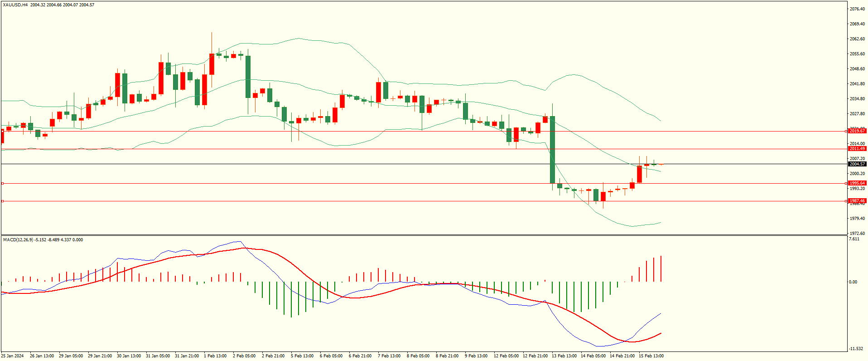Click the last tallest red MACD histogram bar

[x=661, y=269]
